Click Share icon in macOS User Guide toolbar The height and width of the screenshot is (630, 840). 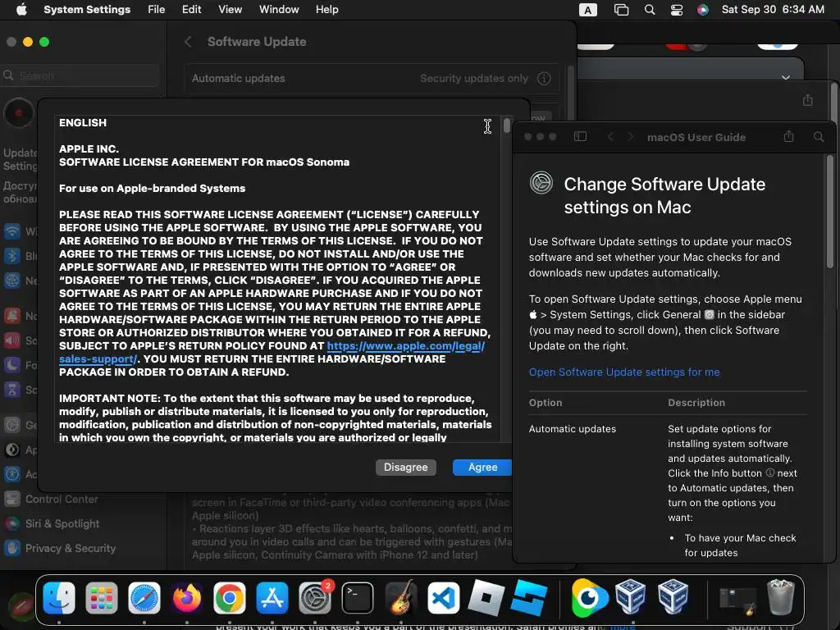coord(788,137)
